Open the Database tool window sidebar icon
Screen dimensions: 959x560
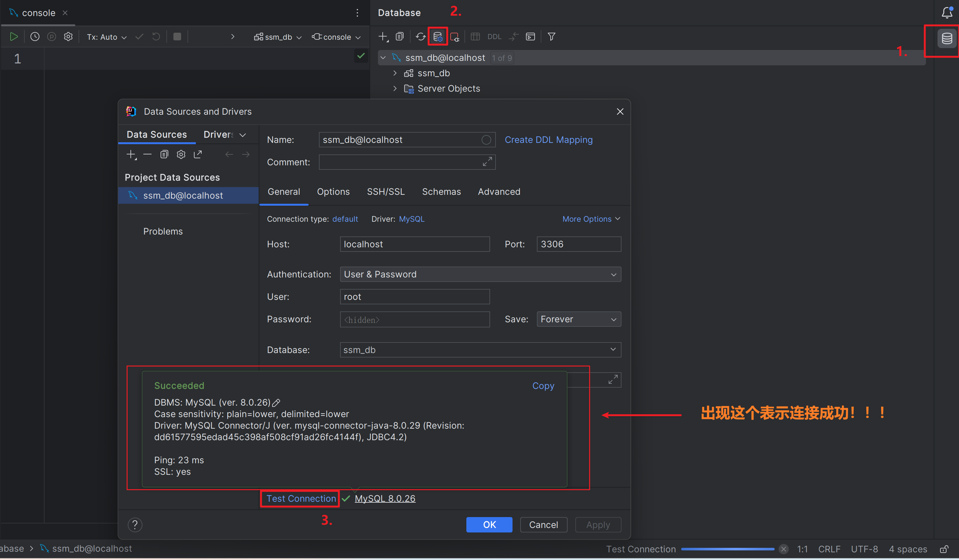pos(946,38)
